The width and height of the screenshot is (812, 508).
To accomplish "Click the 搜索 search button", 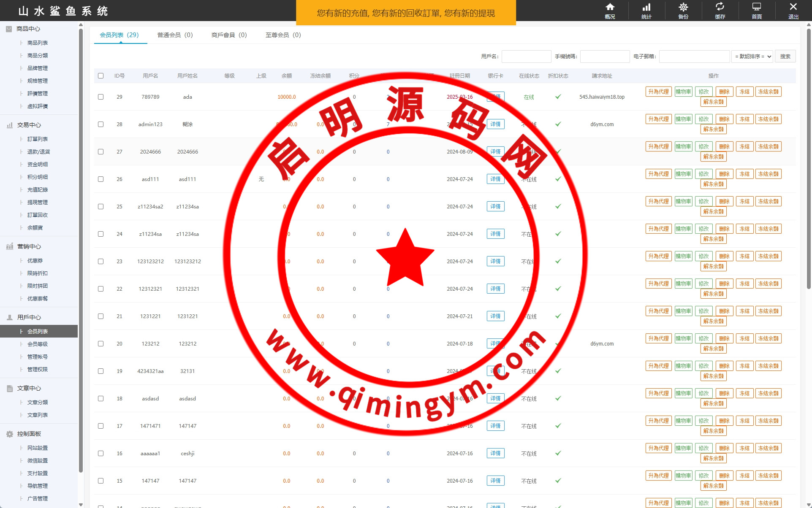I will click(785, 57).
